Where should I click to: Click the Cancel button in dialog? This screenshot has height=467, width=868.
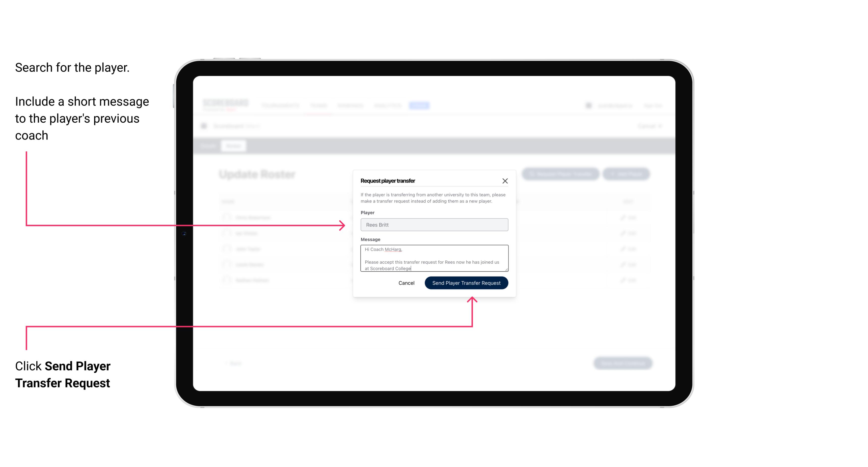pos(406,282)
